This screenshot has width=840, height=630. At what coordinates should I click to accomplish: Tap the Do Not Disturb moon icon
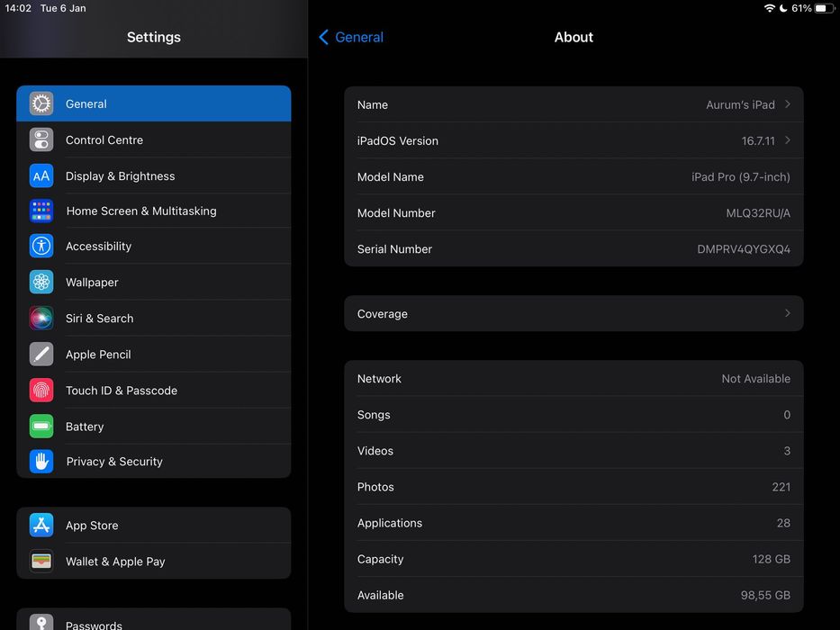(x=783, y=8)
